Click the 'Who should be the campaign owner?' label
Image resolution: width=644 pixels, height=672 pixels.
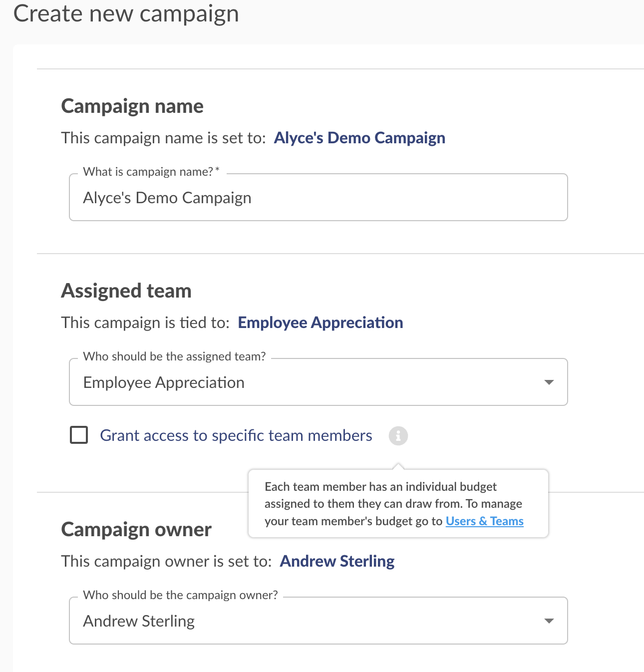point(180,595)
